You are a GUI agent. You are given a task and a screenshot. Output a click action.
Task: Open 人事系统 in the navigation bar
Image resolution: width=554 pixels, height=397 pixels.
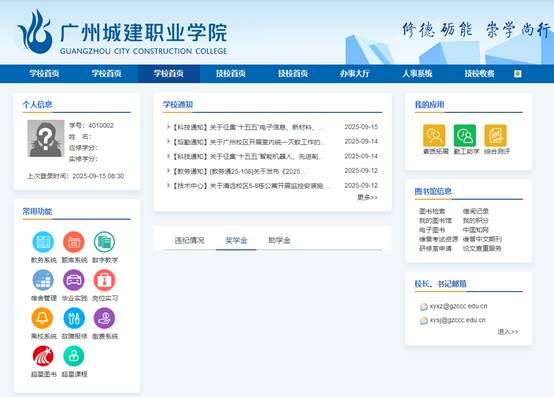pyautogui.click(x=417, y=73)
